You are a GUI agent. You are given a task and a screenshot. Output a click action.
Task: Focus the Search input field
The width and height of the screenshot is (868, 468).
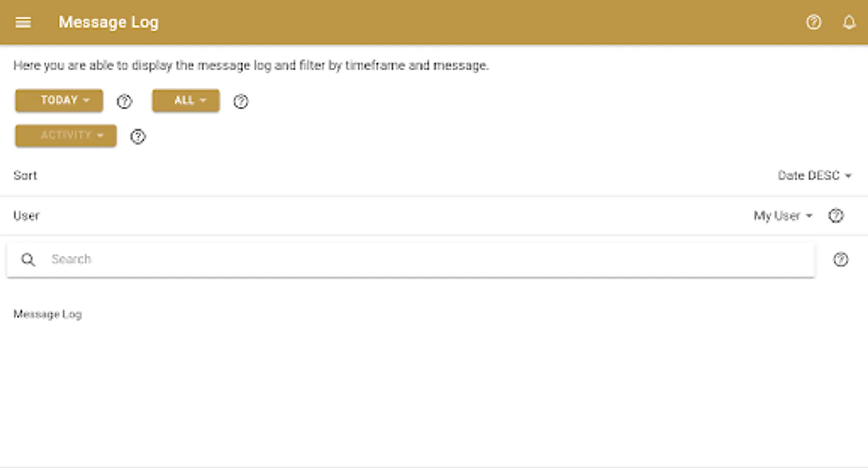pyautogui.click(x=411, y=259)
